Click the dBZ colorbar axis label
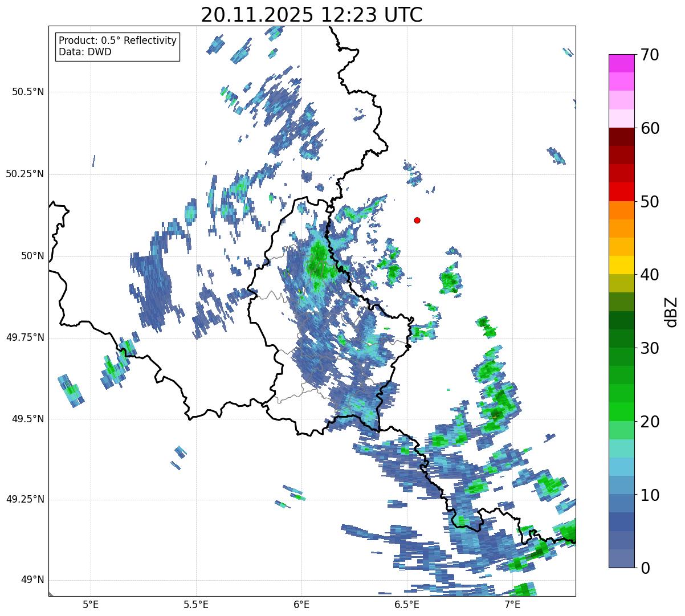The width and height of the screenshot is (685, 616). (671, 312)
